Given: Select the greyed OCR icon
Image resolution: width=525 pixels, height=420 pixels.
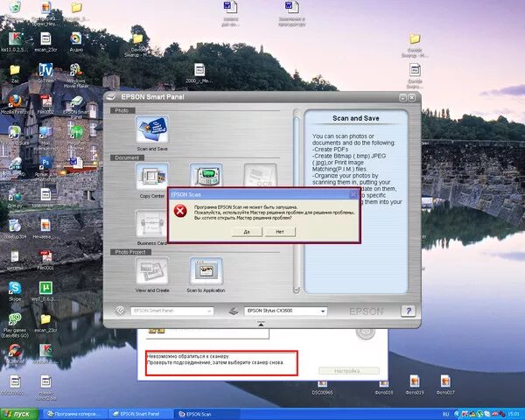Looking at the screenshot, I should [x=260, y=175].
